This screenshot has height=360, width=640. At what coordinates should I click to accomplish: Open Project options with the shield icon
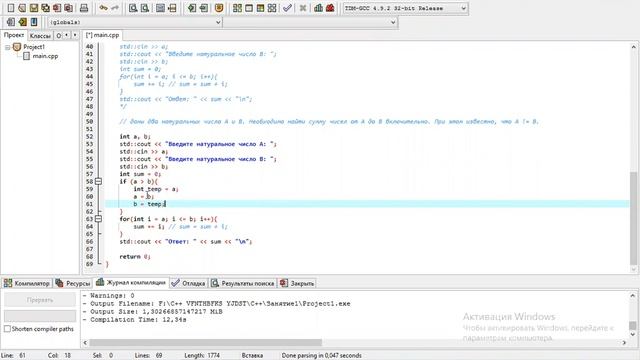click(219, 8)
